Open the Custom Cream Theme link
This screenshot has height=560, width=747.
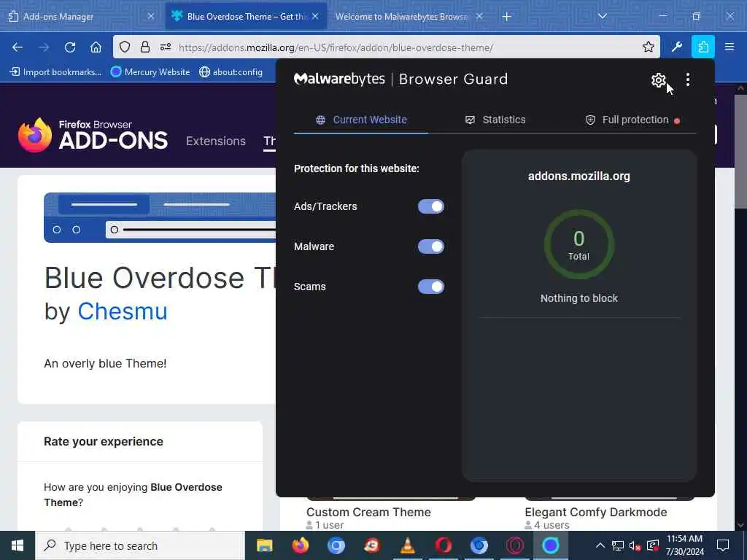368,512
